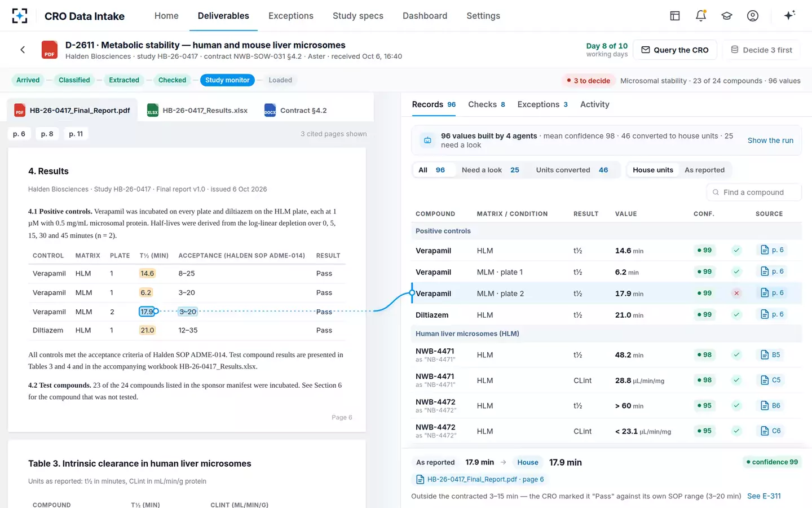This screenshot has height=508, width=812.
Task: Filter records to Need a look 25
Action: tap(490, 170)
